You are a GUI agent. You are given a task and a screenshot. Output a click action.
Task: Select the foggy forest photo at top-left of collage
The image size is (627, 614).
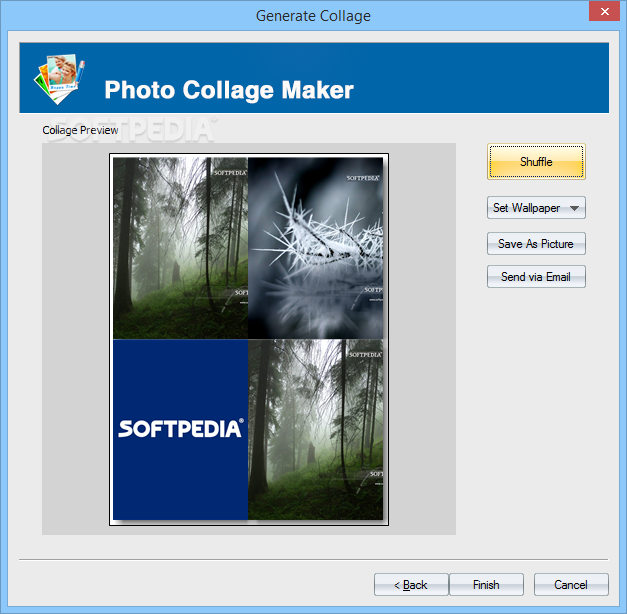[180, 248]
